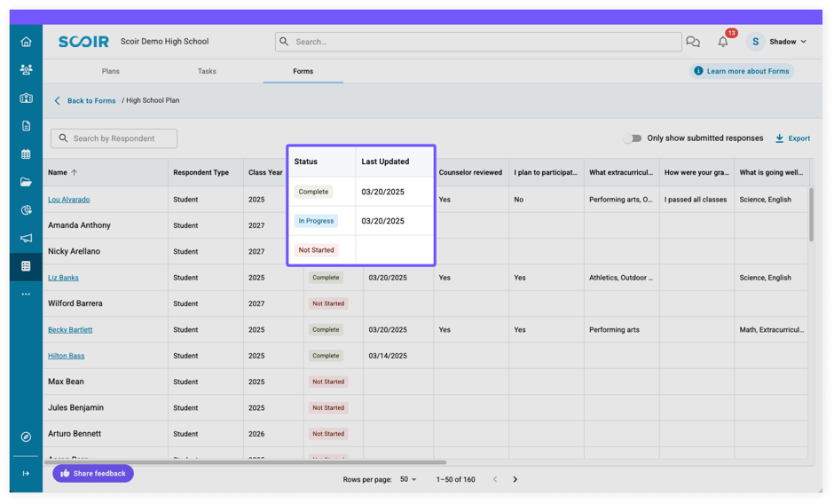Go Back to Forms
834x504 pixels.
tap(91, 100)
